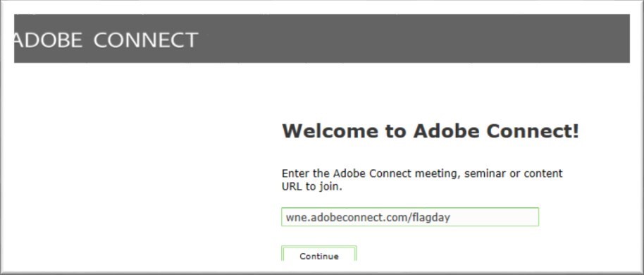This screenshot has width=644, height=275.
Task: Click the ADOBE CONNECT logo in header
Action: pos(106,40)
